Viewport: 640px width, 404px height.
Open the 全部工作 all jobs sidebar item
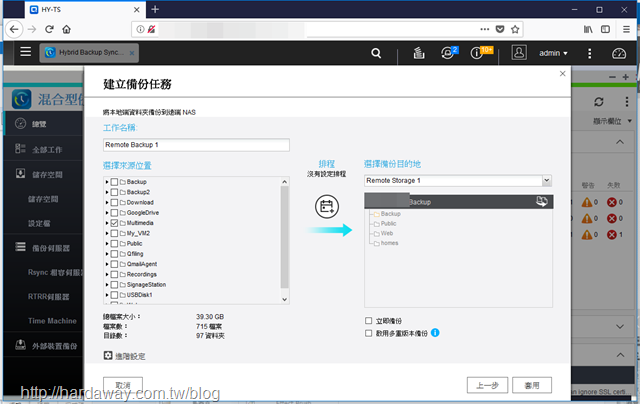click(x=43, y=149)
